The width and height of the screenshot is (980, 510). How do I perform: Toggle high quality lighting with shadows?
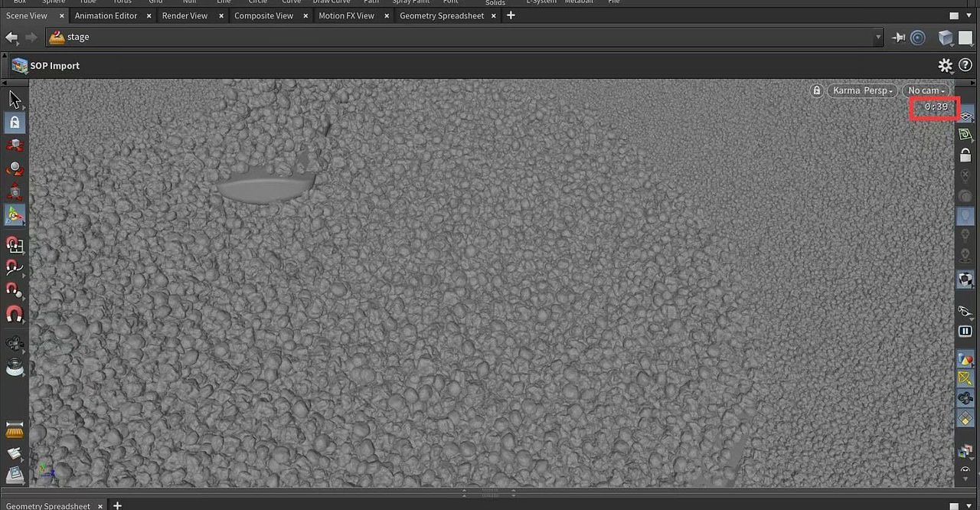click(x=965, y=257)
